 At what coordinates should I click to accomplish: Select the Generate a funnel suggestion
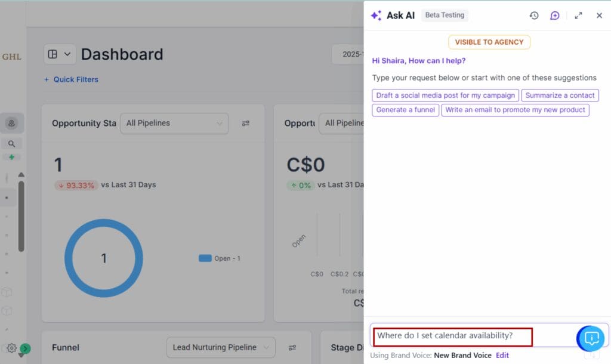tap(405, 110)
